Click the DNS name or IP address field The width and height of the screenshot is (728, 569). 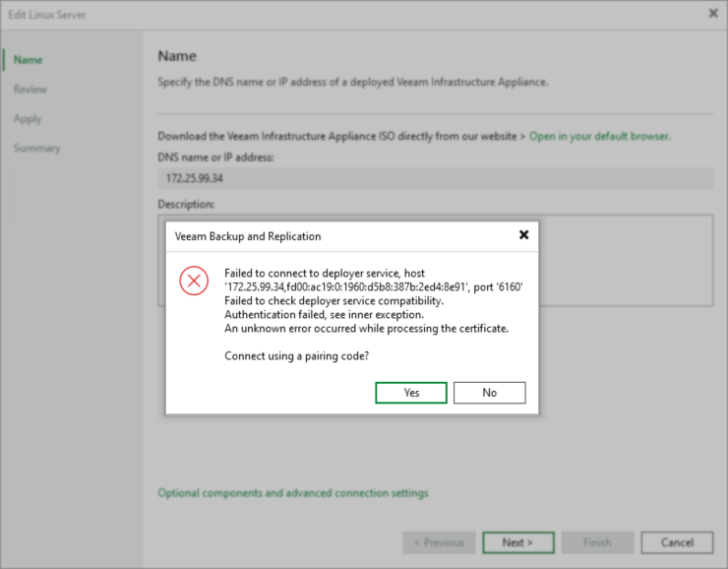435,178
